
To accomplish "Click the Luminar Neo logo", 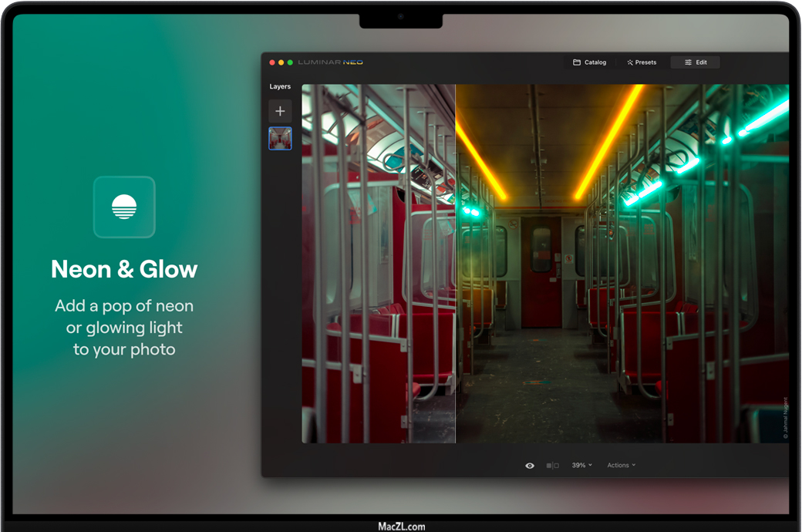I will click(330, 62).
